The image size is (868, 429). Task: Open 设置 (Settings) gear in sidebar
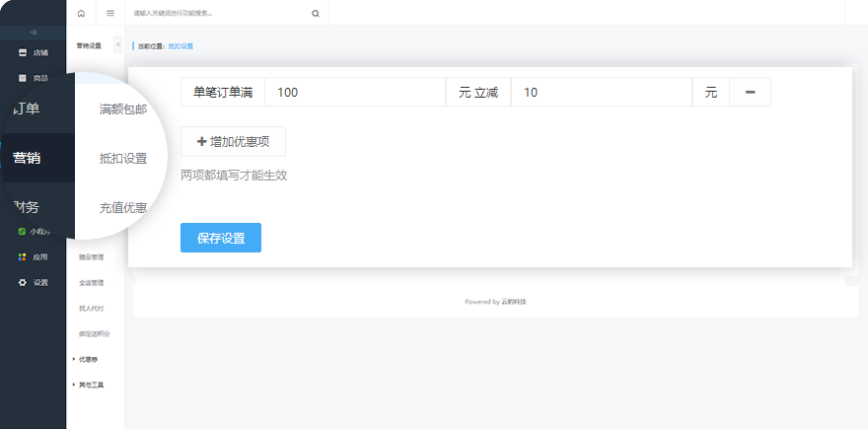pos(33,282)
